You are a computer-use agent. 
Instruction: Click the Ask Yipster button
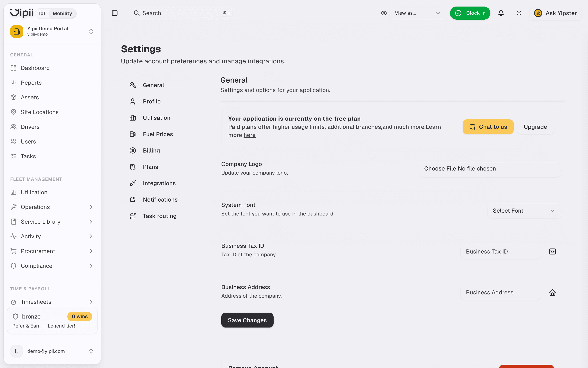click(556, 13)
